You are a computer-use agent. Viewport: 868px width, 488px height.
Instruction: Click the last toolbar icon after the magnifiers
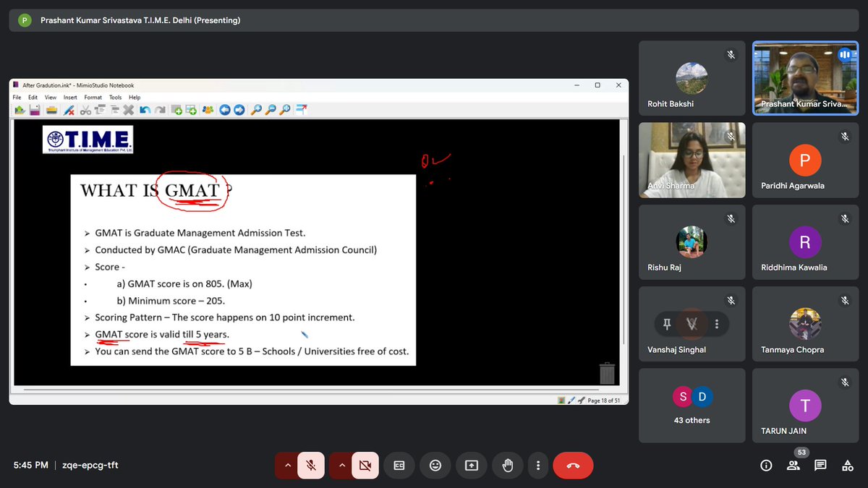301,110
